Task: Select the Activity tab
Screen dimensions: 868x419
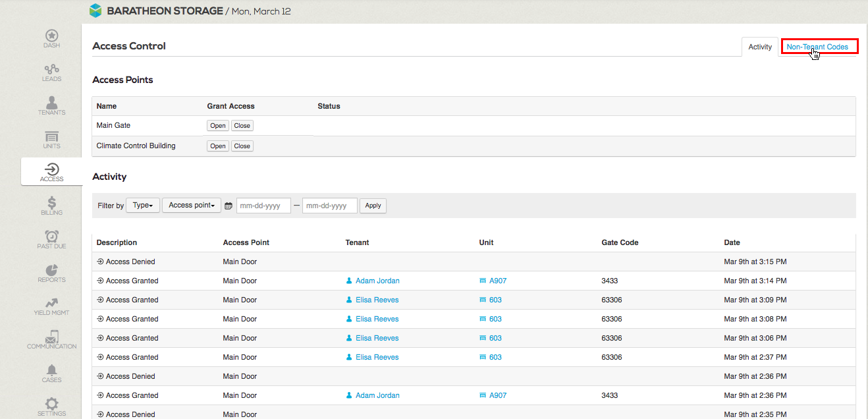Action: [x=759, y=47]
